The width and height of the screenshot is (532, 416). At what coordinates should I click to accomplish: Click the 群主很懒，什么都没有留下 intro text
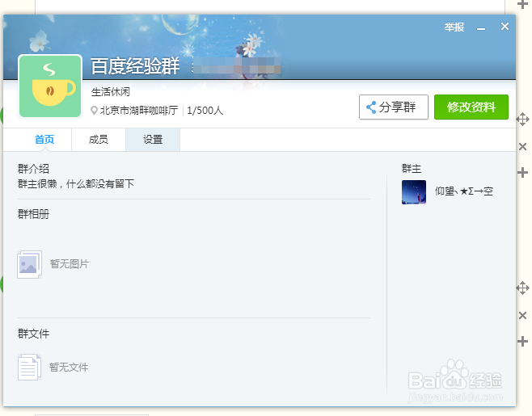pyautogui.click(x=76, y=183)
